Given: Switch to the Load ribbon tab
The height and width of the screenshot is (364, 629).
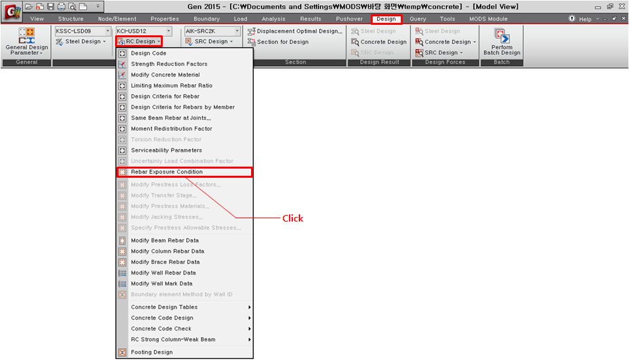Looking at the screenshot, I should point(241,19).
